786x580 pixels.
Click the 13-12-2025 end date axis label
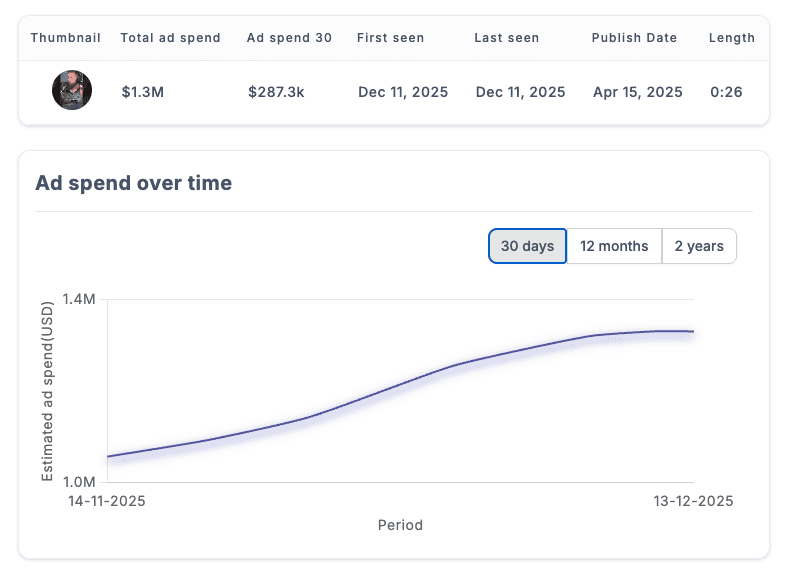click(x=693, y=501)
